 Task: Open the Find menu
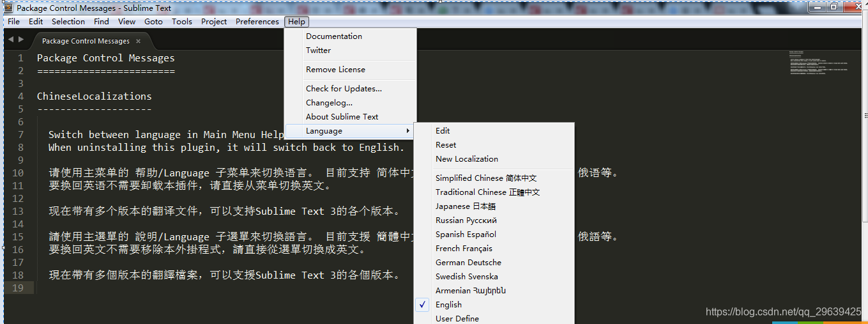(x=101, y=22)
